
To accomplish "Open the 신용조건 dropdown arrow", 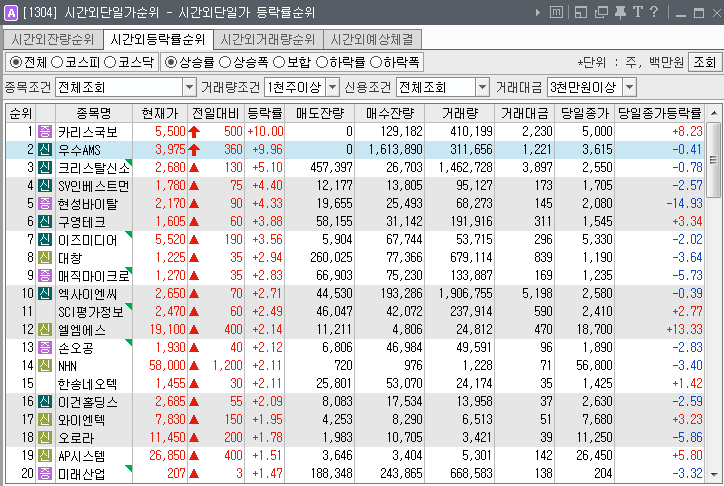I will point(482,87).
